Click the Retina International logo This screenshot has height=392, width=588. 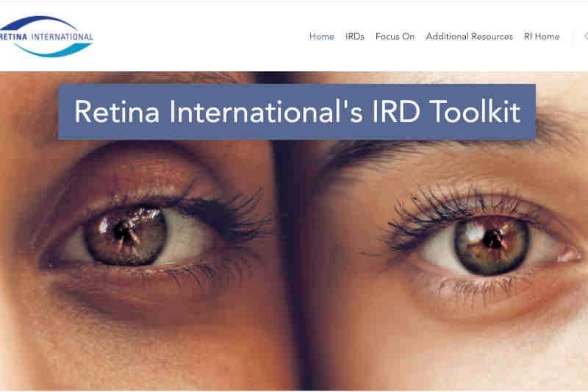coord(46,36)
